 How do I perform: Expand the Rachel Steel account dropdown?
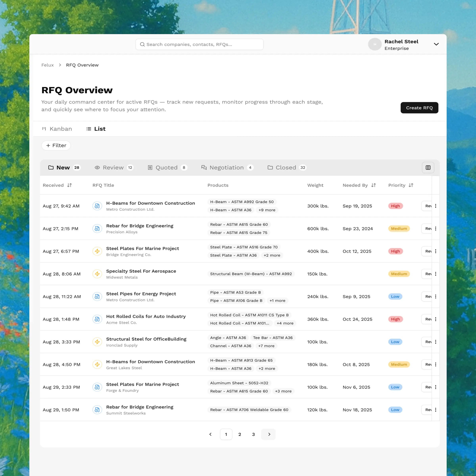pos(436,44)
